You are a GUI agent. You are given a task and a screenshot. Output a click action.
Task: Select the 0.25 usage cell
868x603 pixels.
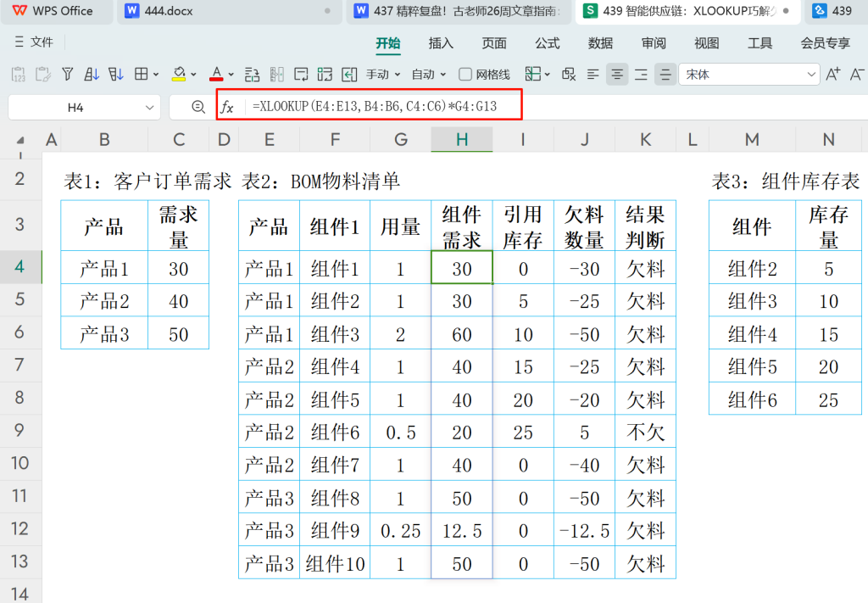[400, 531]
